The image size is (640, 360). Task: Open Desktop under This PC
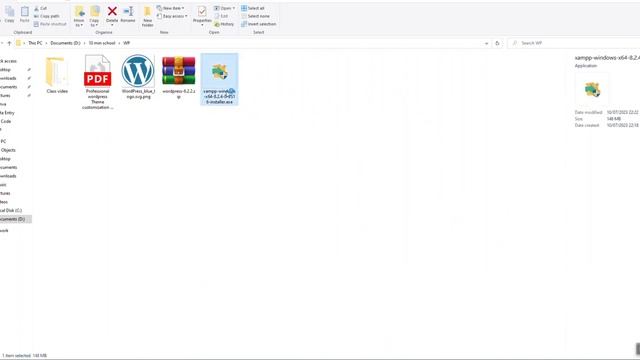click(5, 159)
